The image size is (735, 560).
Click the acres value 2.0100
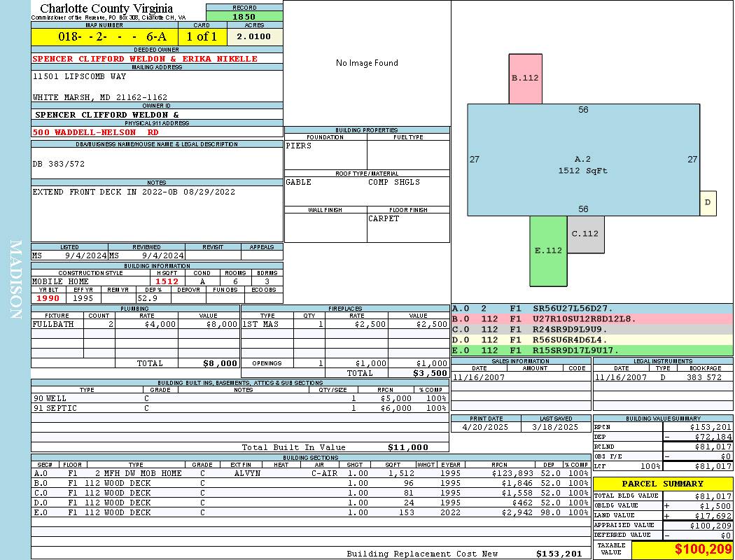point(254,36)
